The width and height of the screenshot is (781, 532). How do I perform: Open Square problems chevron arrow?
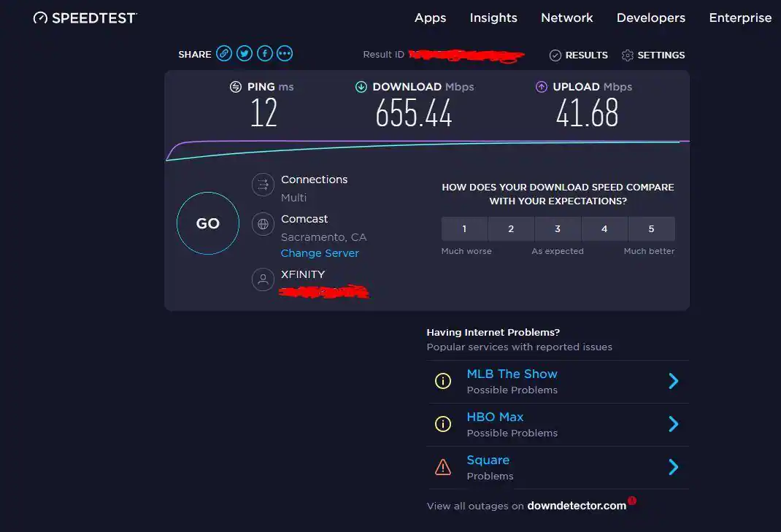(673, 467)
